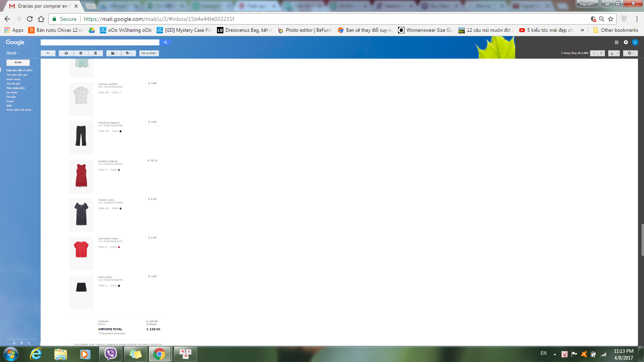Open the Labels tag dropdown
This screenshot has height=362, width=644.
[128, 53]
